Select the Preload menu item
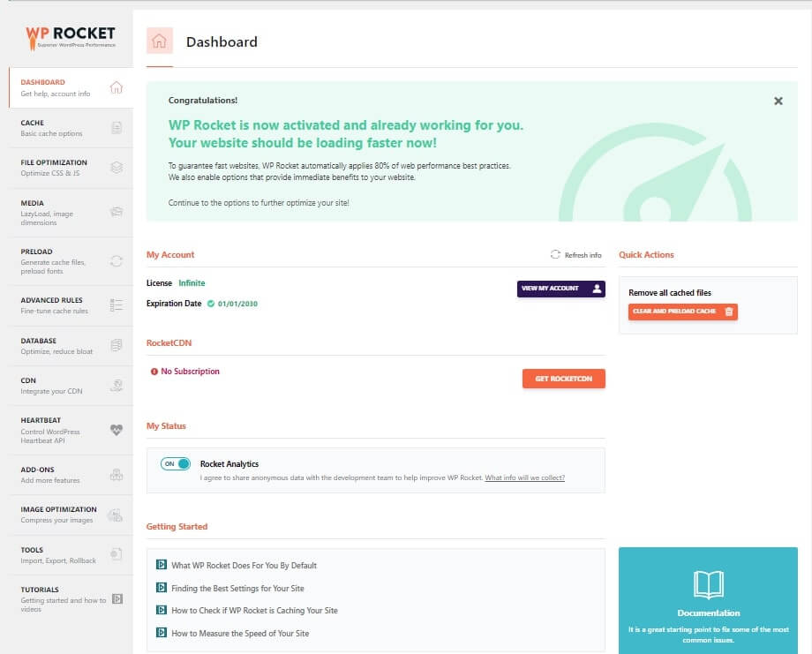812x654 pixels. pyautogui.click(x=71, y=261)
